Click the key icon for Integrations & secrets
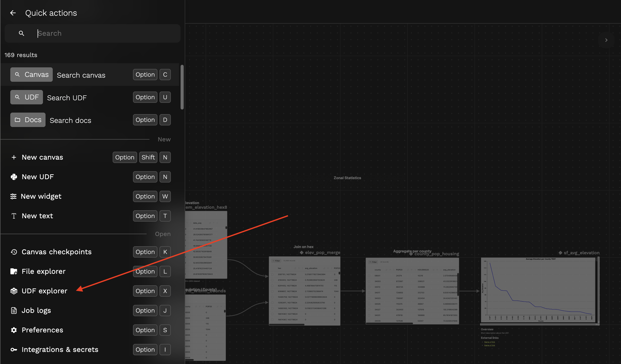621x364 pixels. pyautogui.click(x=14, y=350)
